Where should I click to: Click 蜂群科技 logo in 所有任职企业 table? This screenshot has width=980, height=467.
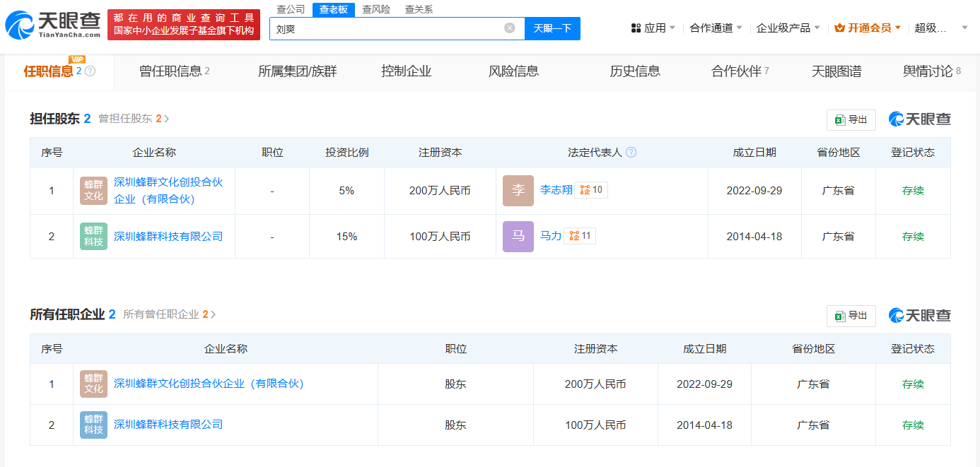(94, 425)
